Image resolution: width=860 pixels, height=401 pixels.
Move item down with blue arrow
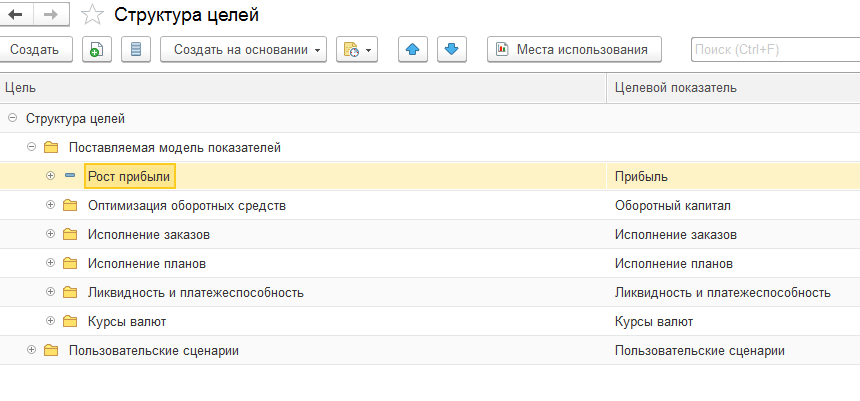pos(451,49)
